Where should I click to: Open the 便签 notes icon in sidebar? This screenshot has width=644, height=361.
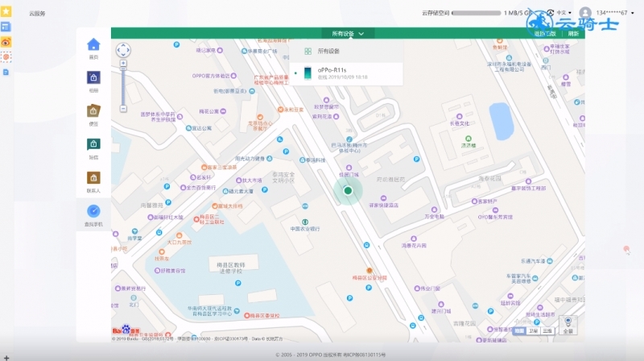[93, 110]
